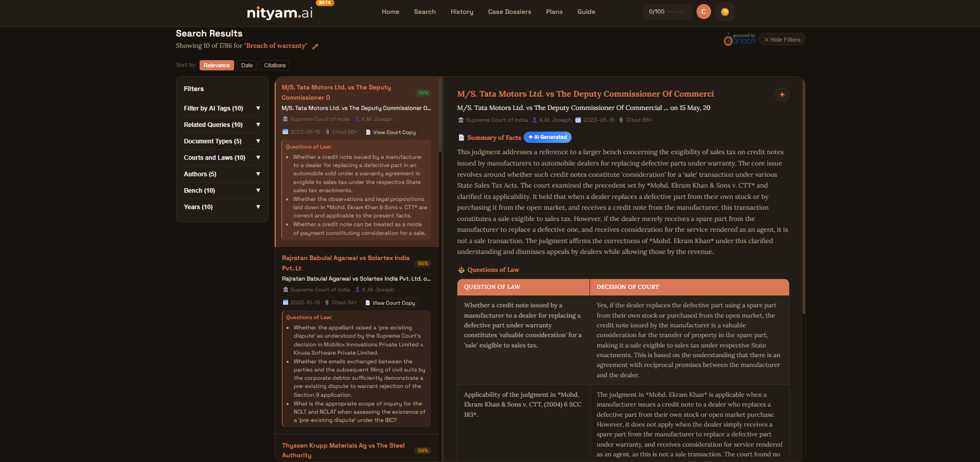Image resolution: width=980 pixels, height=462 pixels.
Task: Click the "Breach of warranty" query text
Action: [276, 46]
